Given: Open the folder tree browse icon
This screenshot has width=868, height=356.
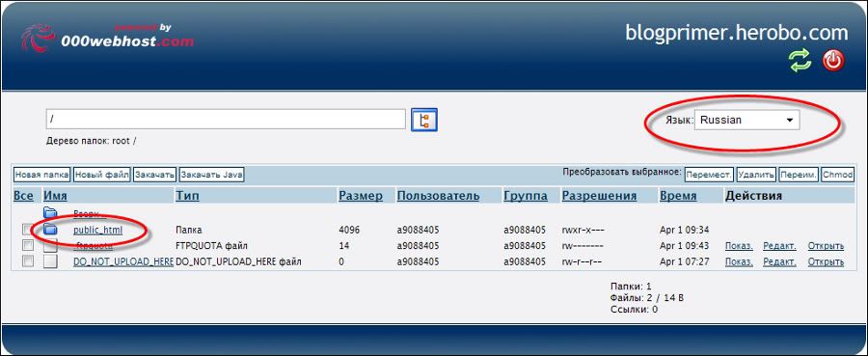Looking at the screenshot, I should pos(424,120).
